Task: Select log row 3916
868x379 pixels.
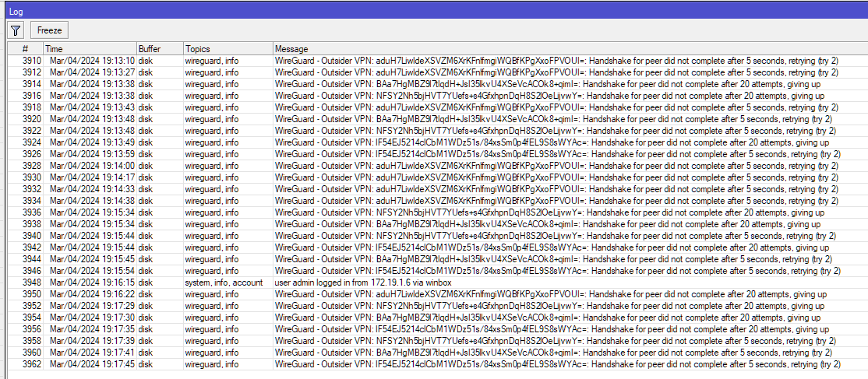Action: pos(437,96)
